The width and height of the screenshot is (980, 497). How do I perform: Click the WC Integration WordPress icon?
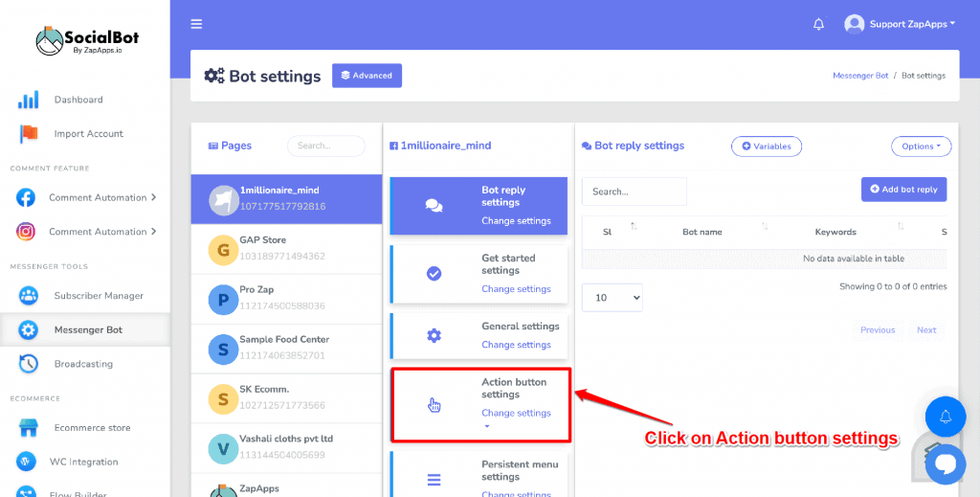26,462
